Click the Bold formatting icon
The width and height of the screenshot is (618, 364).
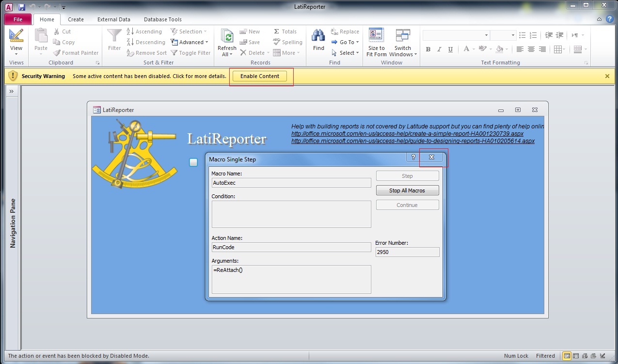click(x=428, y=49)
